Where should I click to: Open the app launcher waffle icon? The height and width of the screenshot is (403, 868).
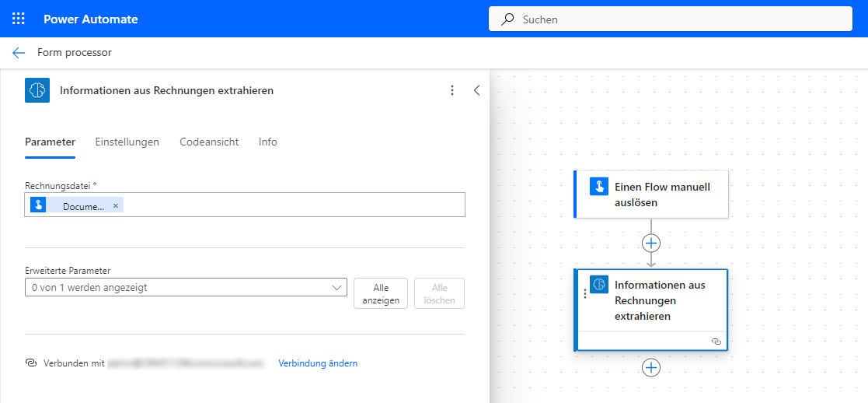(x=19, y=19)
